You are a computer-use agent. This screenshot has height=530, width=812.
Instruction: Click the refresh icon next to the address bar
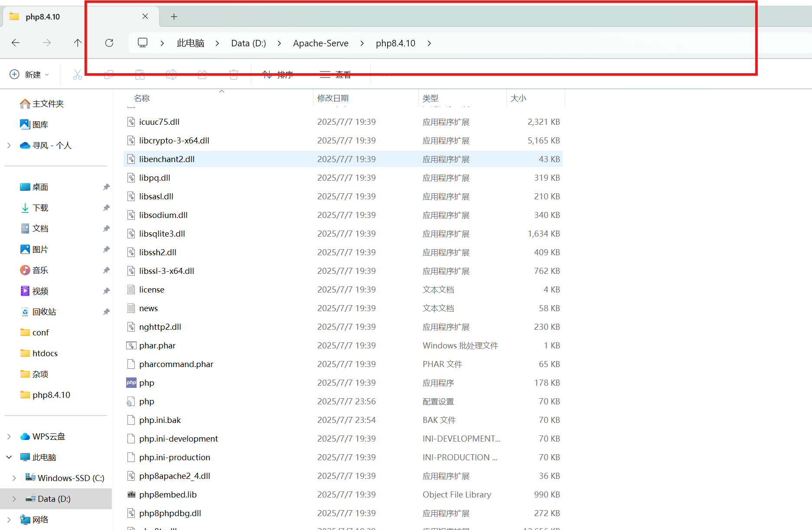click(x=109, y=43)
